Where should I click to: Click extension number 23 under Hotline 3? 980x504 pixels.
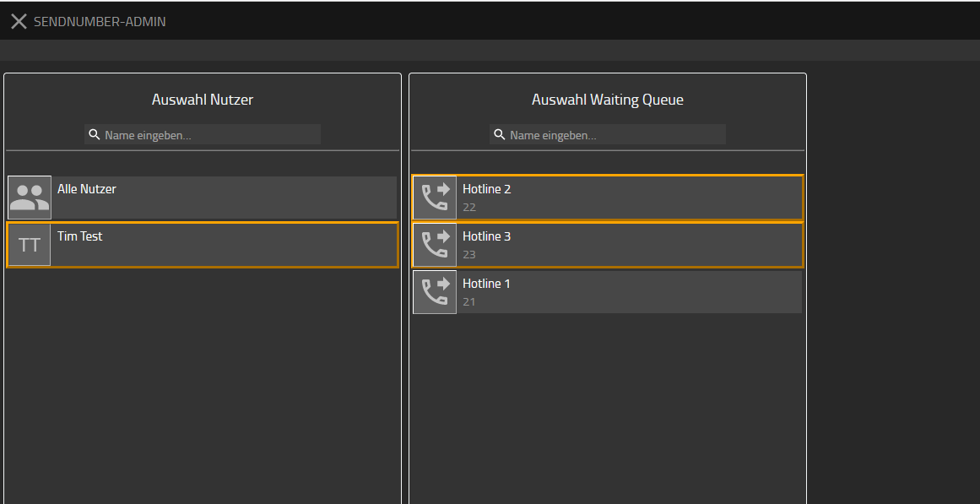click(x=469, y=254)
